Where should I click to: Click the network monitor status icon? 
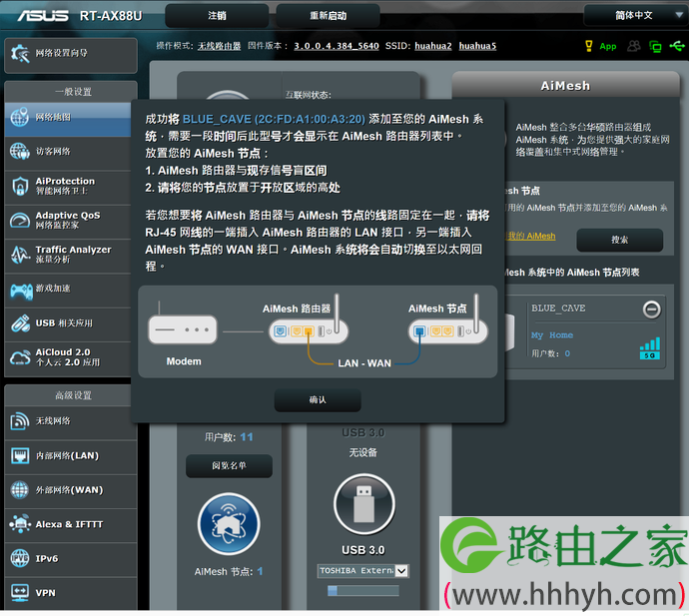(655, 46)
